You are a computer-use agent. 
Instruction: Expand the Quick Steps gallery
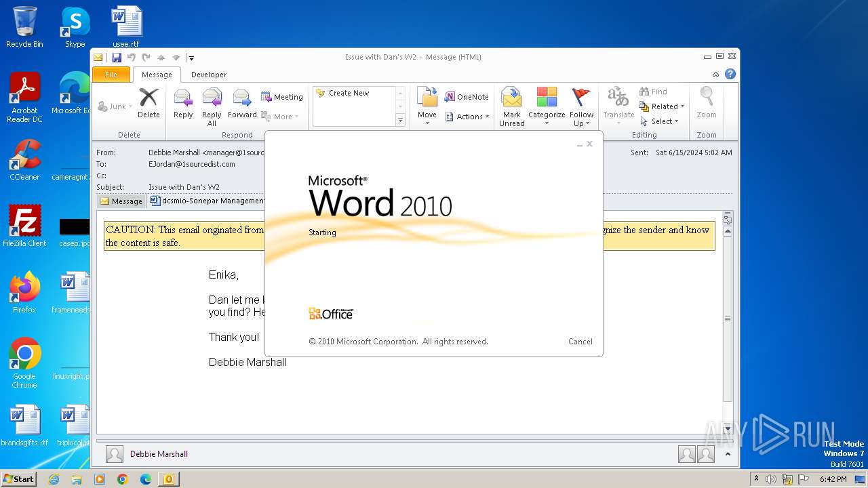pos(400,121)
